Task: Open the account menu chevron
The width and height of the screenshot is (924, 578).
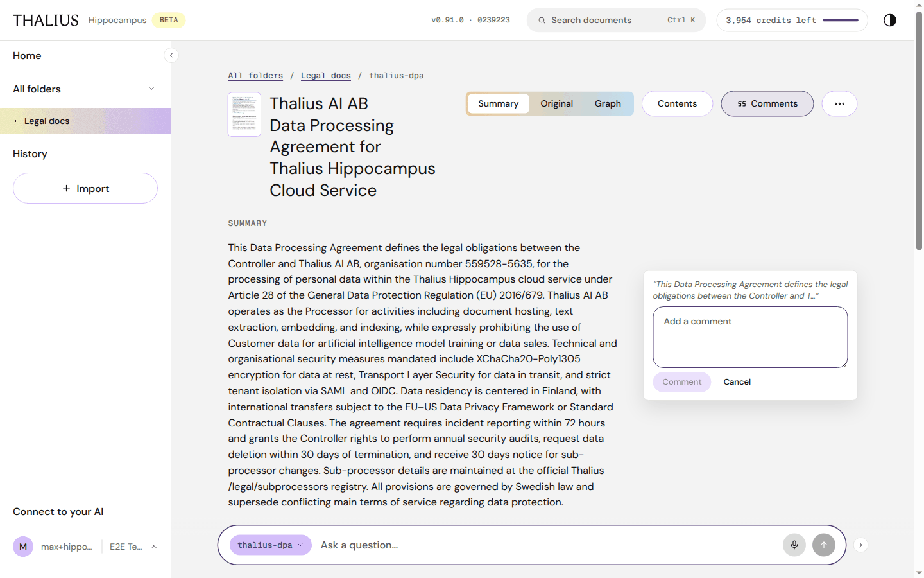Action: tap(154, 547)
